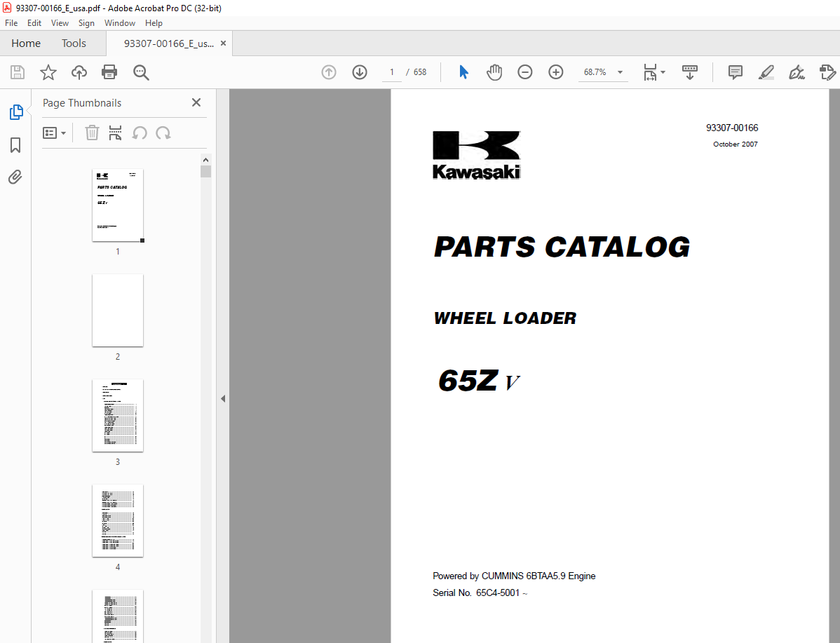
Task: Open the sign document pen tool
Action: click(x=797, y=72)
